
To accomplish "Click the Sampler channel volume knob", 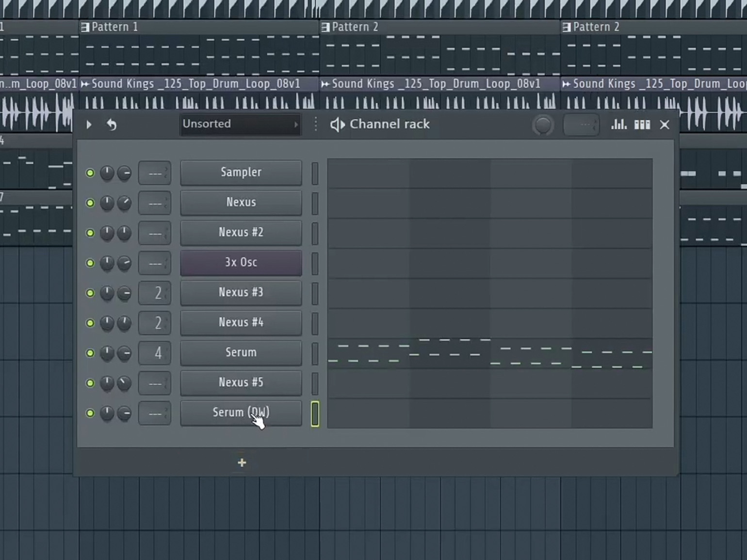I will [x=124, y=173].
